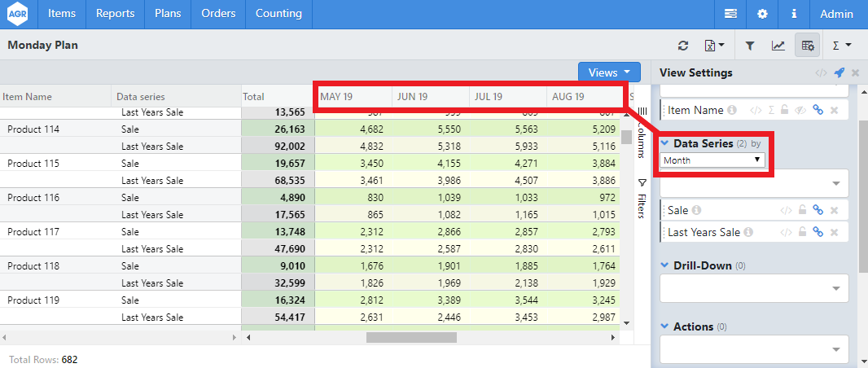Image resolution: width=868 pixels, height=368 pixels.
Task: Toggle the lock on Last Years Sale series
Action: point(802,232)
